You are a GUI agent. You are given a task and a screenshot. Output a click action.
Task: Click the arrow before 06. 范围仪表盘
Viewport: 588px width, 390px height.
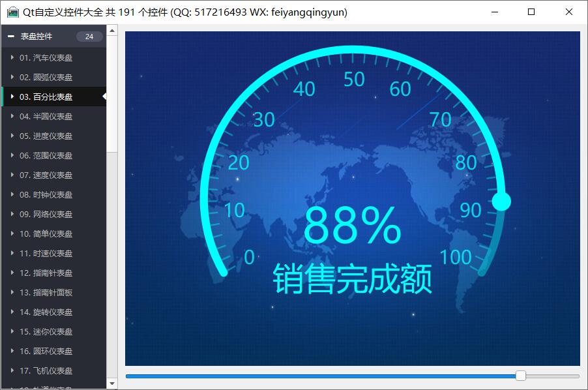[x=12, y=156]
